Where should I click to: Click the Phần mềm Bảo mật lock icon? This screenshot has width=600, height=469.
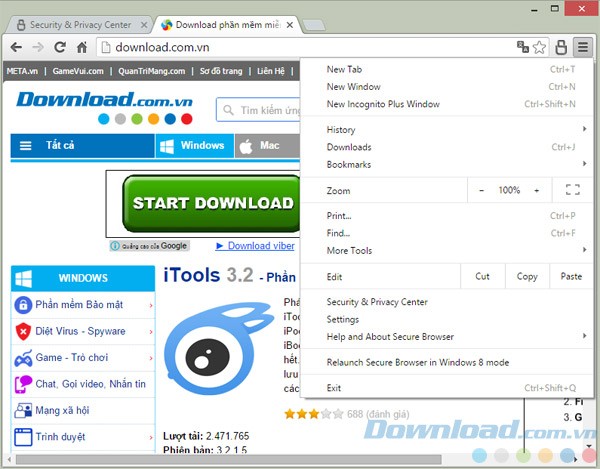[23, 305]
